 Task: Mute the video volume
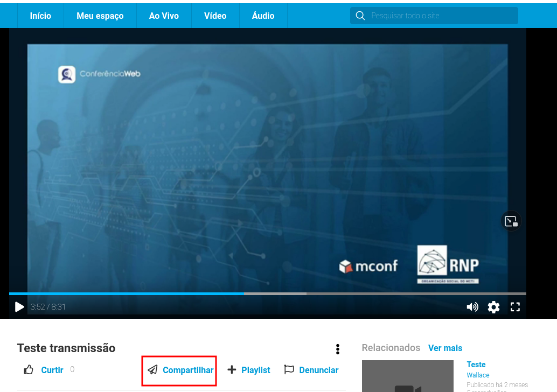pyautogui.click(x=472, y=307)
